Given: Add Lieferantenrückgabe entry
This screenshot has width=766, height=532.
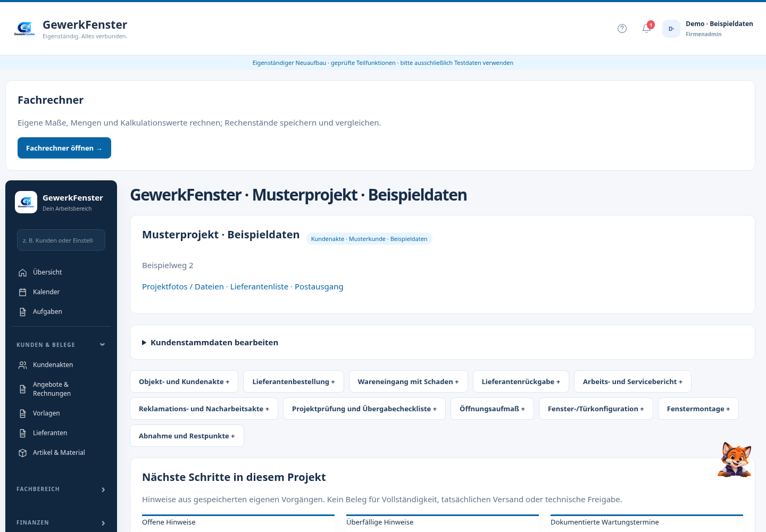Looking at the screenshot, I should click(x=521, y=381).
